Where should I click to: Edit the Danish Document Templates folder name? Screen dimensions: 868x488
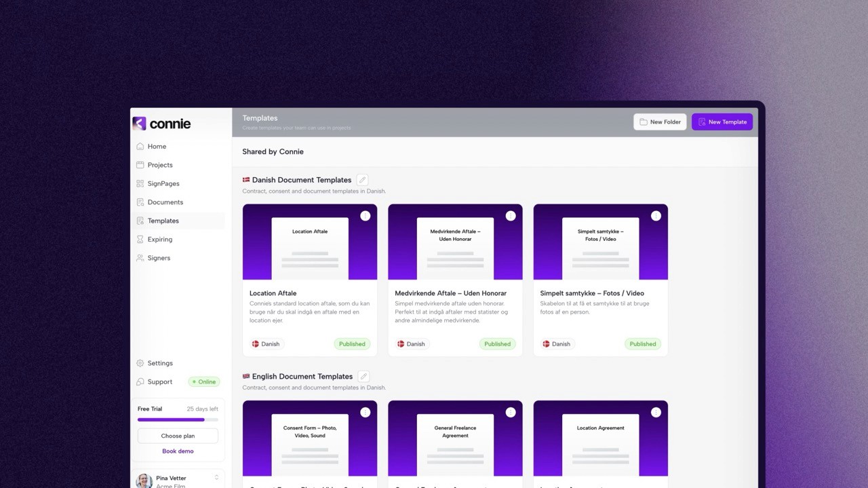pos(362,179)
